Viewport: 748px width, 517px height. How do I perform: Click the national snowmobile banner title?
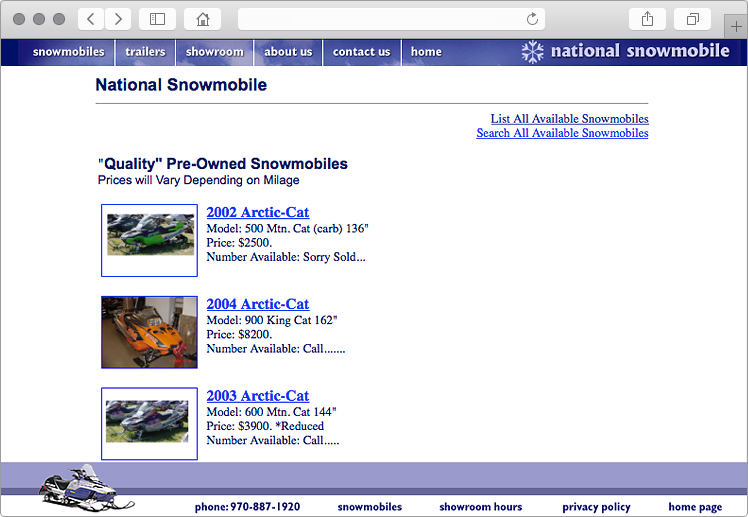point(640,51)
